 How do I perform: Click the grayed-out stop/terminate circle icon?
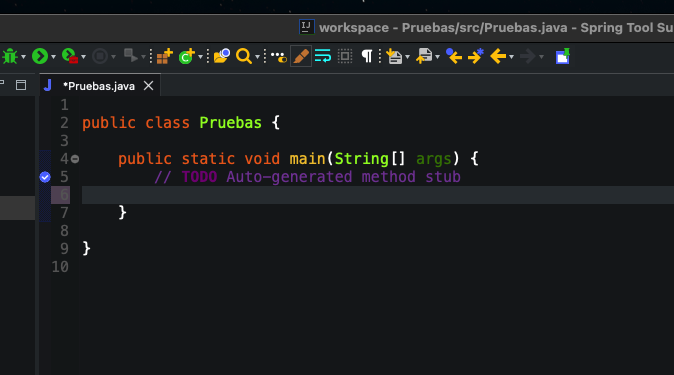pos(100,56)
